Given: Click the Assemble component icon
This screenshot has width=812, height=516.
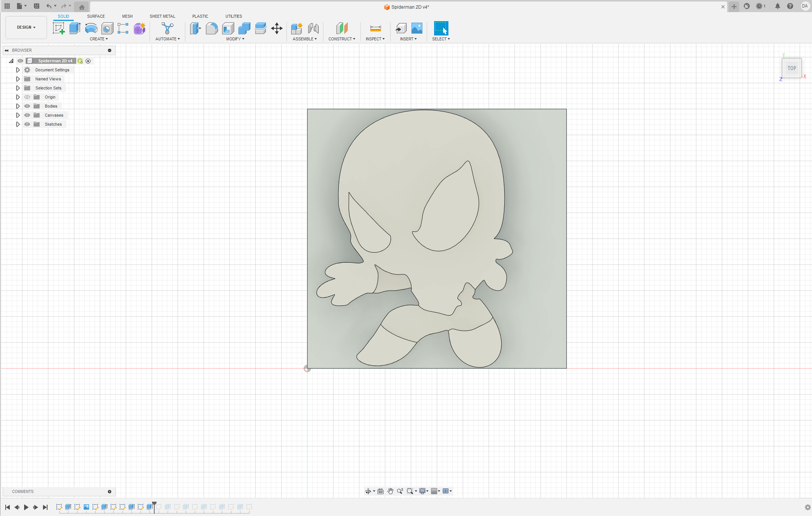Looking at the screenshot, I should 297,28.
